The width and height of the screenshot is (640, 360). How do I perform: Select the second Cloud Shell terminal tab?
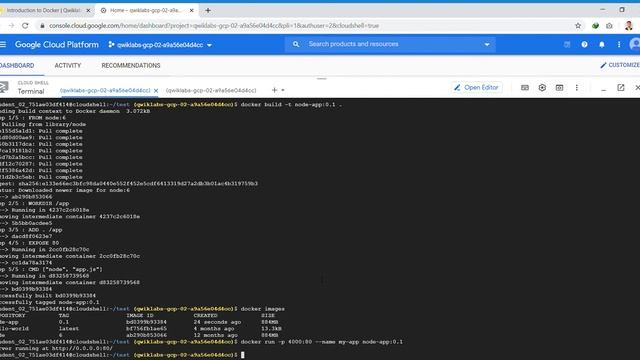click(x=211, y=90)
